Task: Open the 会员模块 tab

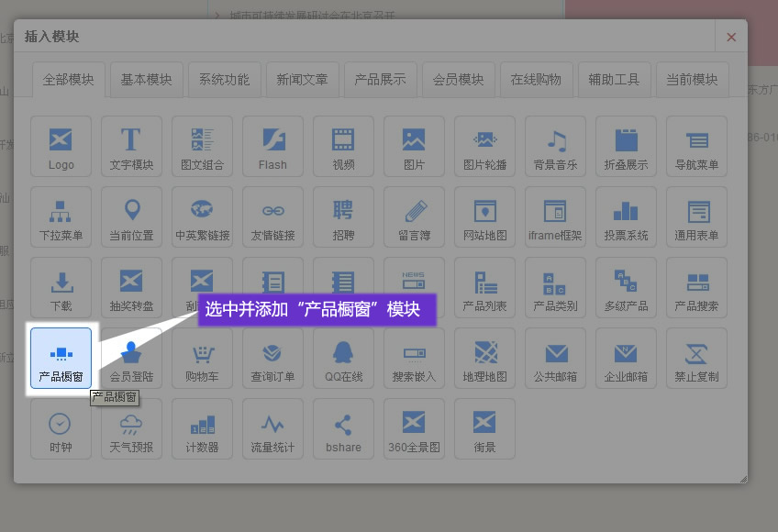Action: pos(458,80)
